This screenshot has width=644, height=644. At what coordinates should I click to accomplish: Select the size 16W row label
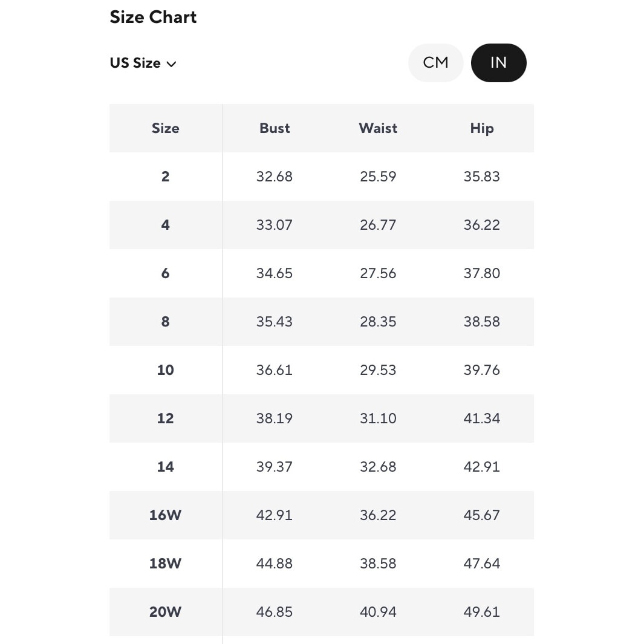click(x=165, y=515)
